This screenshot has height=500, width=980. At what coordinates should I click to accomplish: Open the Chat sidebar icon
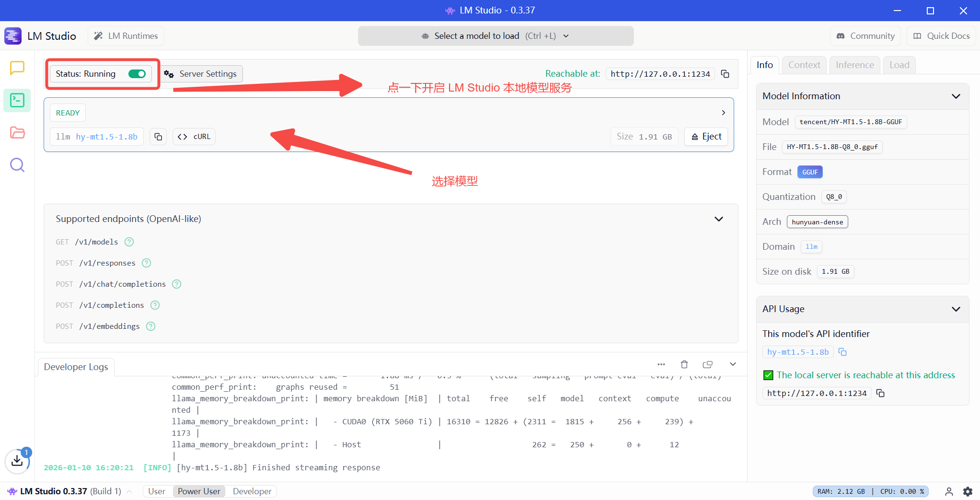point(17,68)
